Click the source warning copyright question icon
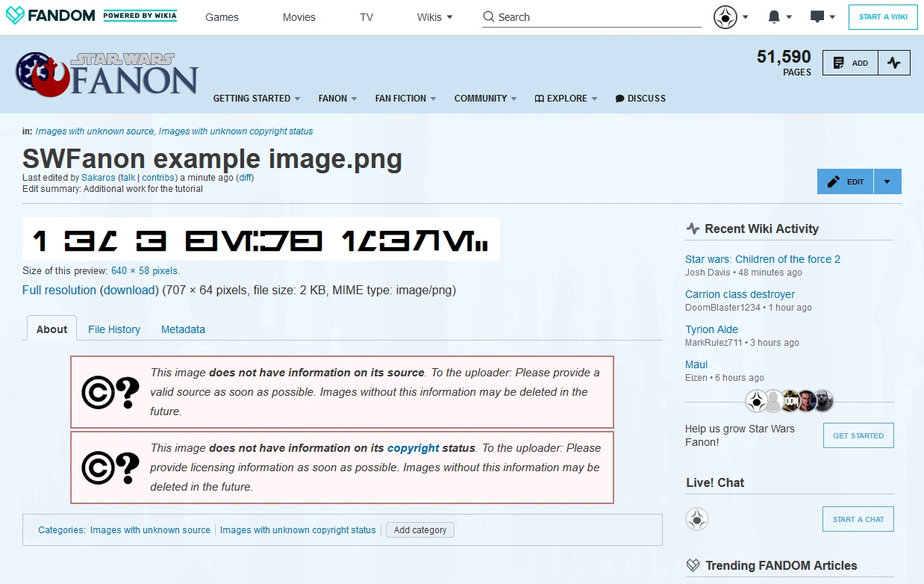The width and height of the screenshot is (924, 584). pos(110,392)
